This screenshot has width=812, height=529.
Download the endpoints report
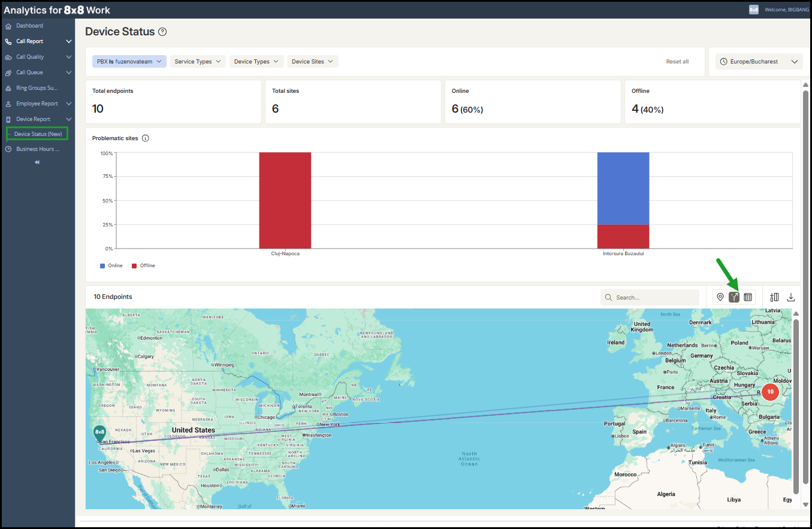click(791, 297)
